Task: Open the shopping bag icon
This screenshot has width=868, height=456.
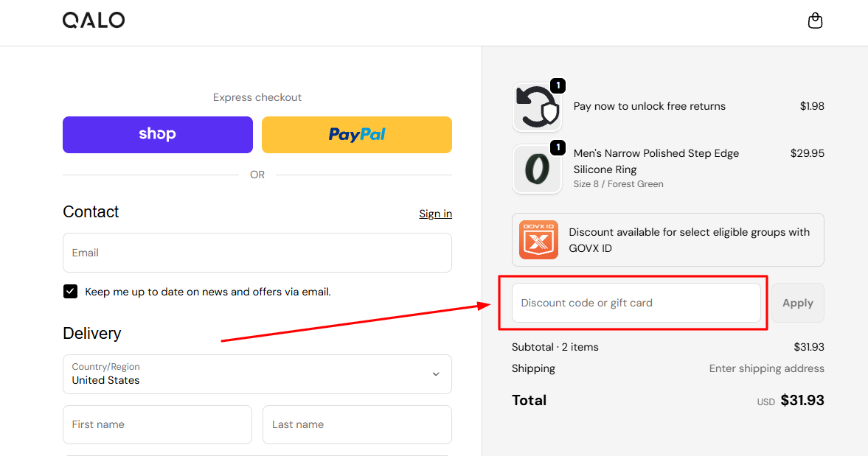Action: [815, 21]
